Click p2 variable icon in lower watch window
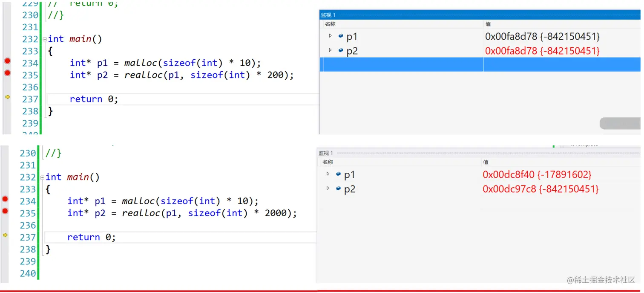This screenshot has height=293, width=644. [338, 188]
